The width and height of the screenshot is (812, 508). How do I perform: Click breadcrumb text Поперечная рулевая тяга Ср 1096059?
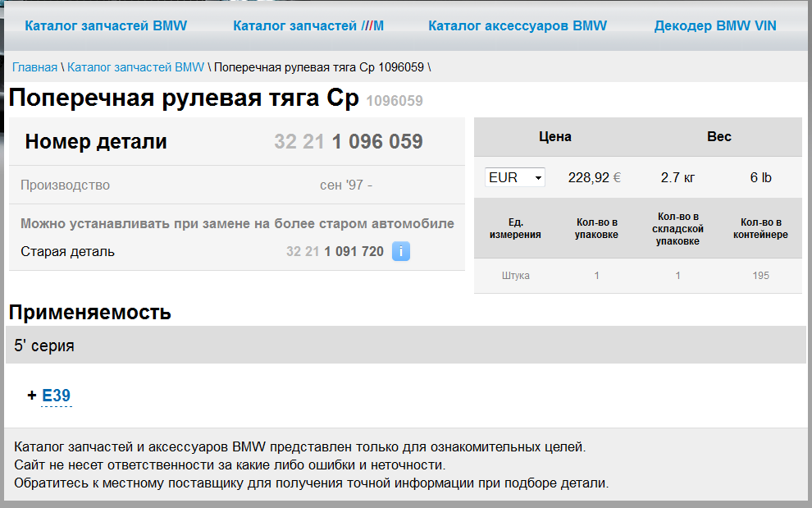pos(319,67)
